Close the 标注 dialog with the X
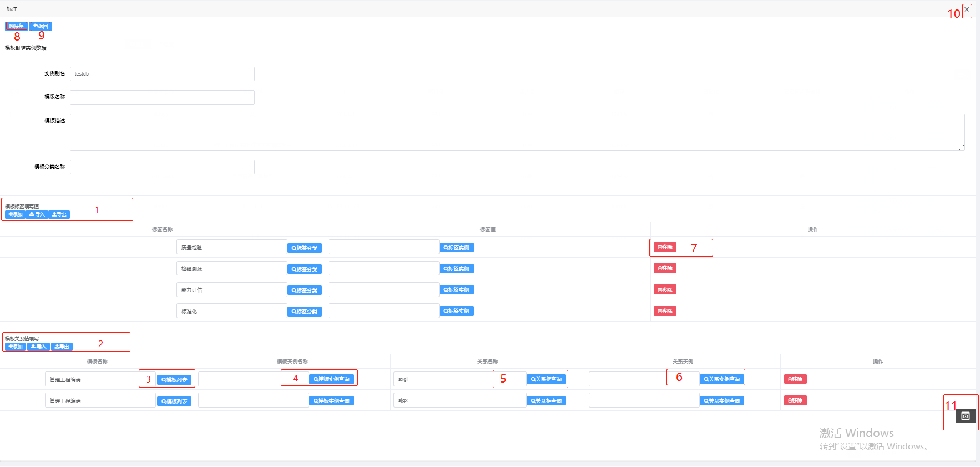 coord(967,9)
